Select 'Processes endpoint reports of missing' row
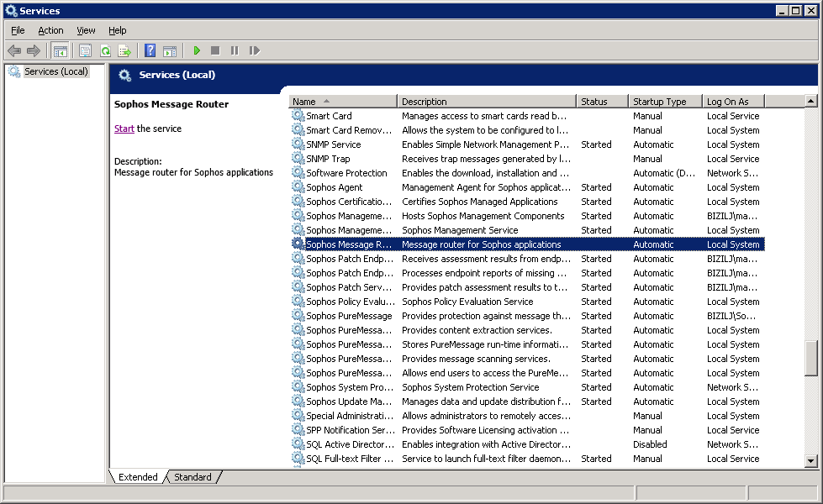The width and height of the screenshot is (823, 504). [527, 273]
